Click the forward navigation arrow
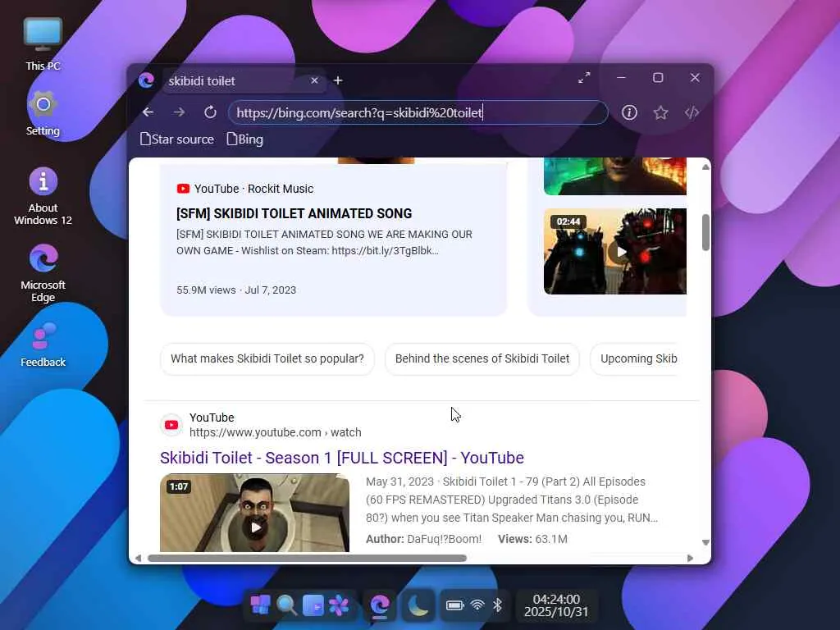Image resolution: width=840 pixels, height=630 pixels. tap(179, 112)
